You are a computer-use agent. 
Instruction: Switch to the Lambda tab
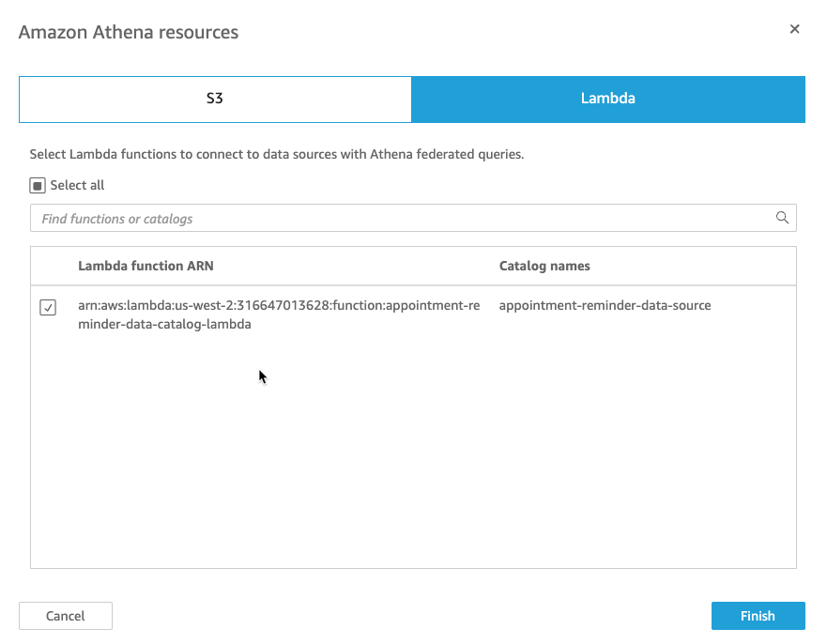(607, 98)
